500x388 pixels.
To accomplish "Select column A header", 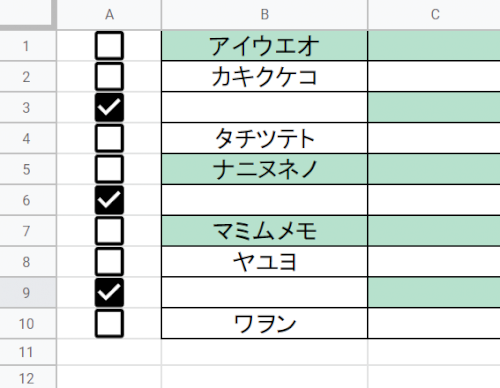I will tap(109, 15).
